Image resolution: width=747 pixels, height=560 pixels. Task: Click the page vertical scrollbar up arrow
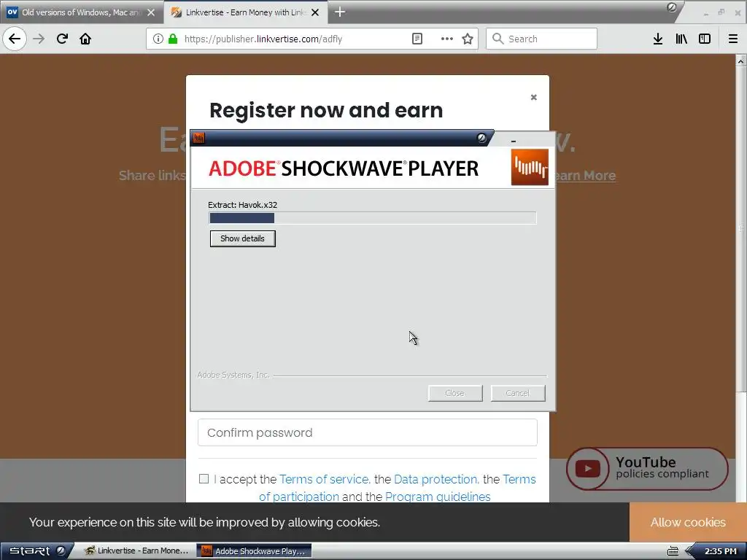click(741, 61)
